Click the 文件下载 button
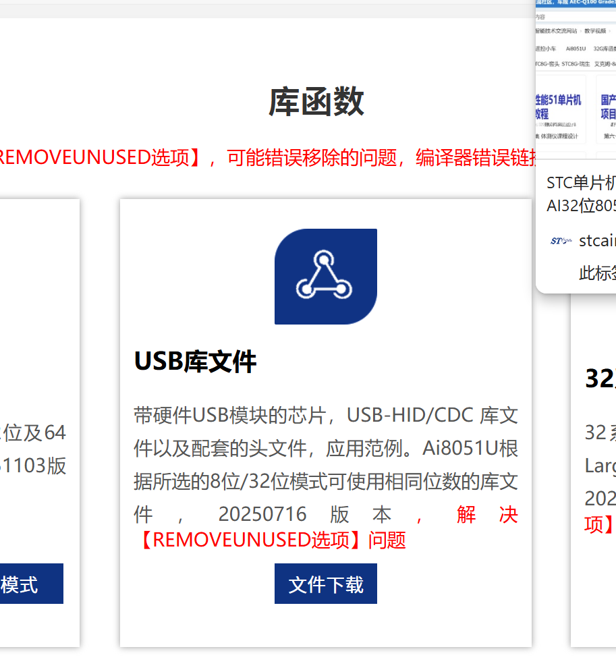 point(325,583)
